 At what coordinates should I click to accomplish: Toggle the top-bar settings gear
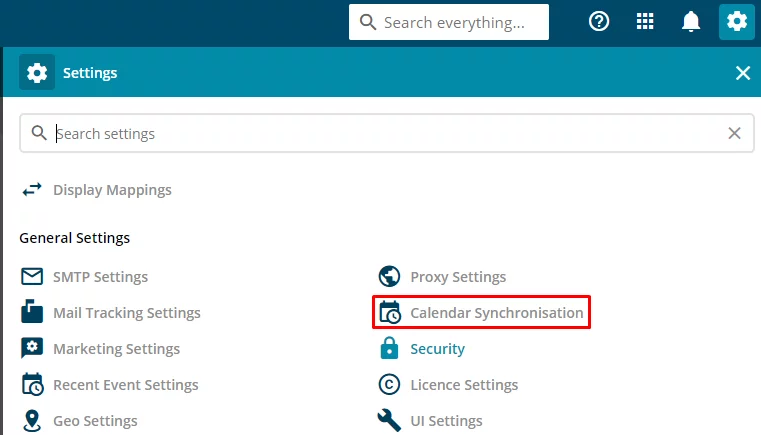pos(737,21)
